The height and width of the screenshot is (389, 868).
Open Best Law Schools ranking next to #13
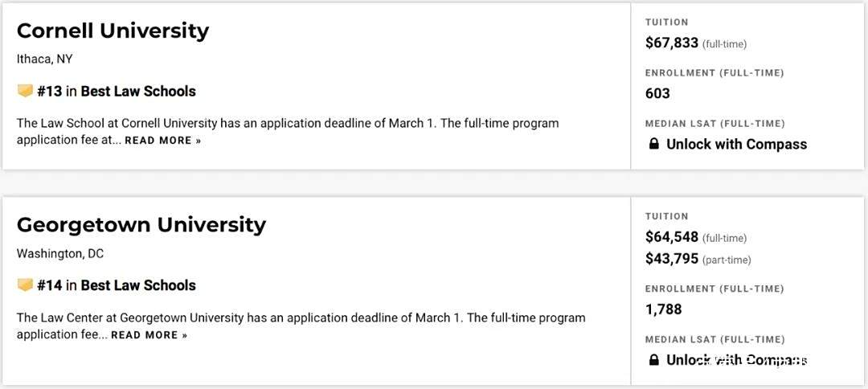(138, 92)
